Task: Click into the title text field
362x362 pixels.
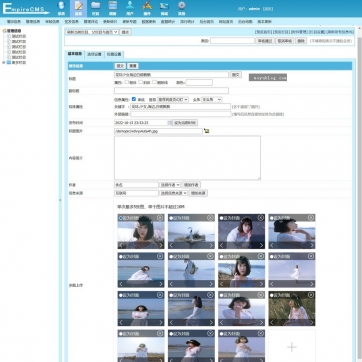Action: pos(171,75)
